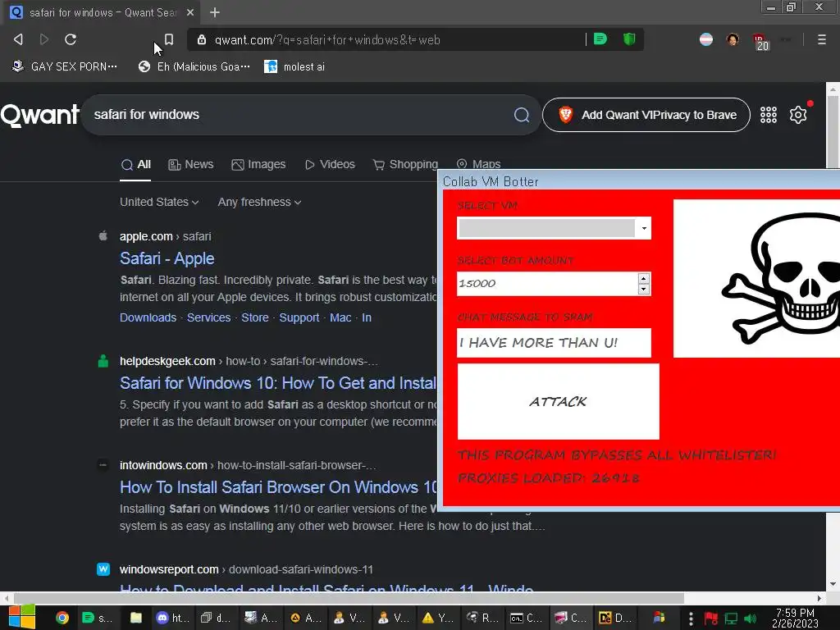
Task: Select the All search tab
Action: coord(135,164)
